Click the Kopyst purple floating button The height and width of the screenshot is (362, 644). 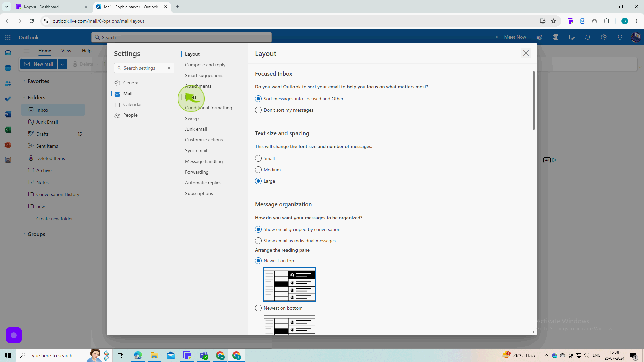pyautogui.click(x=14, y=335)
